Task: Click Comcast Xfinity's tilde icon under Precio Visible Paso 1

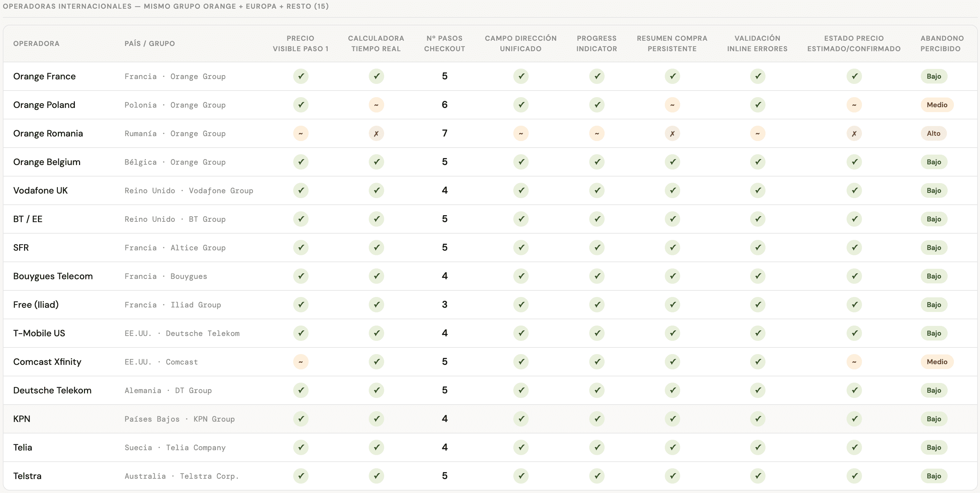Action: pos(301,361)
